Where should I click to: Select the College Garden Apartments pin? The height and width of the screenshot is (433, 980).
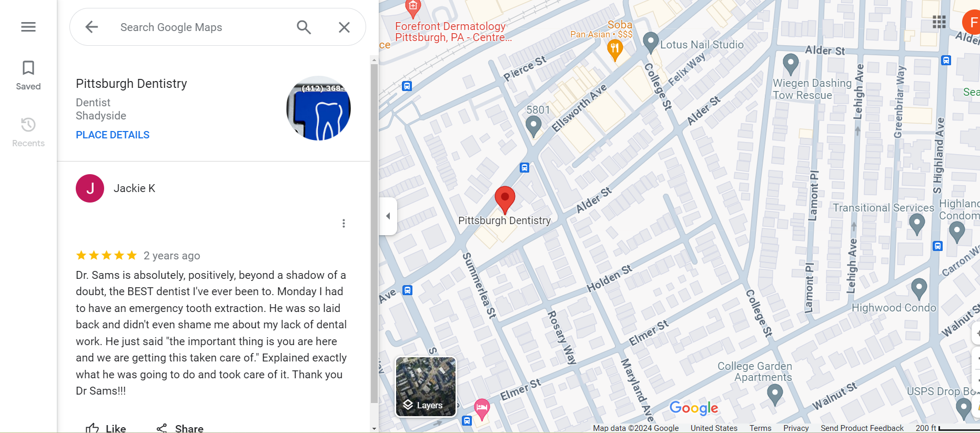tap(775, 395)
